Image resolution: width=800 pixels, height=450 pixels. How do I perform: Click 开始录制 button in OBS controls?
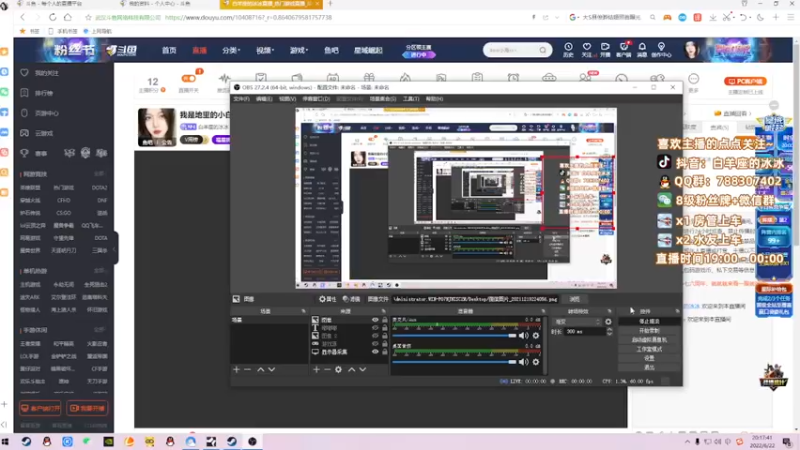point(649,331)
